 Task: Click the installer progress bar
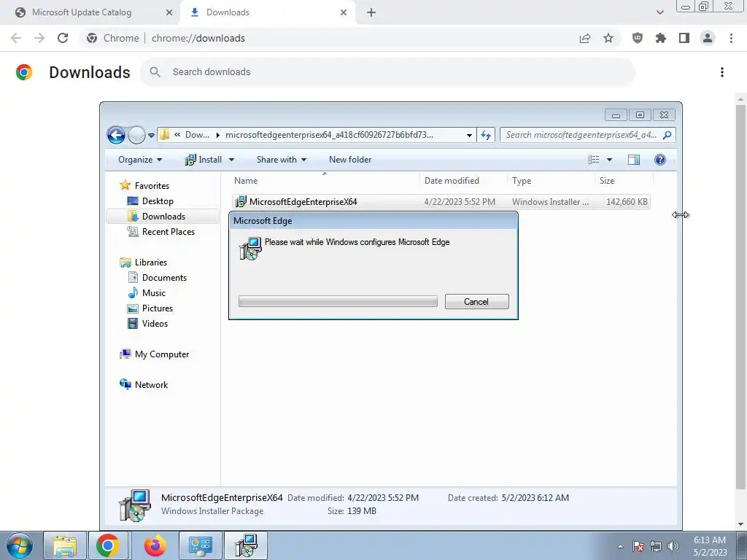click(x=338, y=301)
